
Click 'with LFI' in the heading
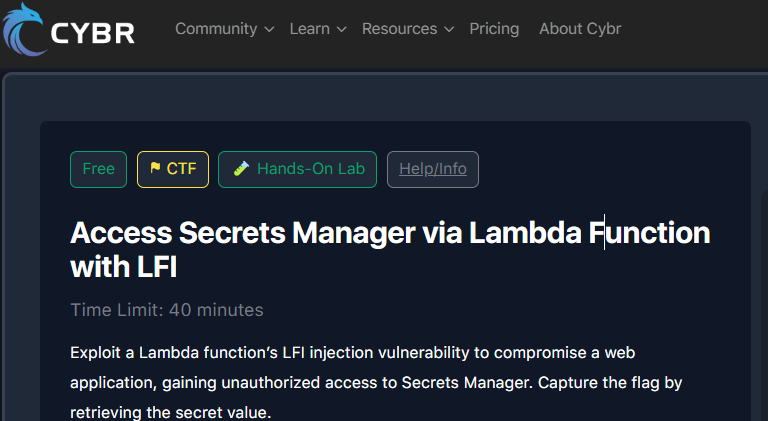point(123,267)
